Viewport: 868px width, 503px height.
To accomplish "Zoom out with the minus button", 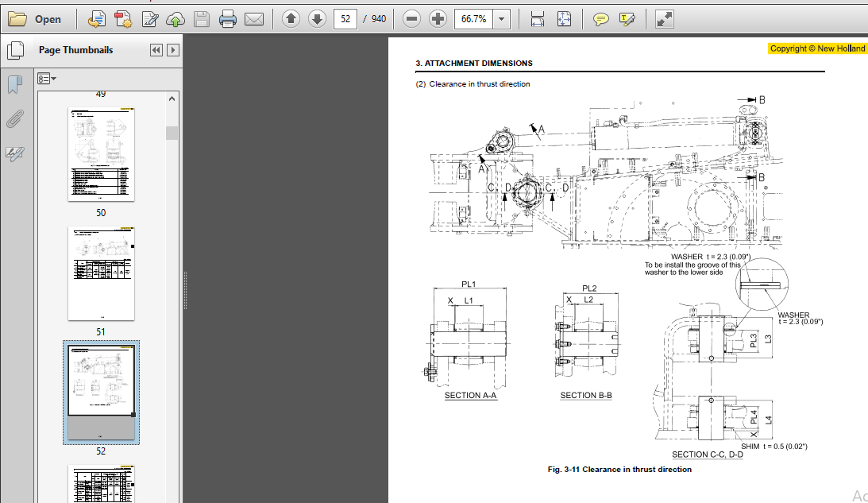I will (411, 19).
